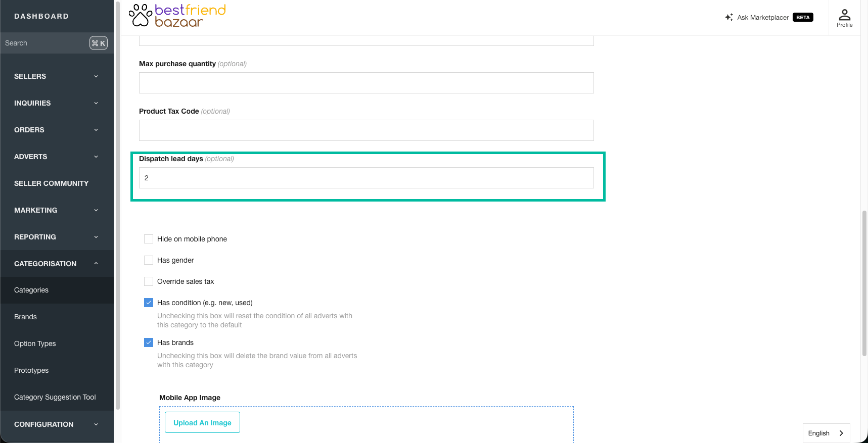
Task: Collapse the CATEGORISATION section chevron
Action: pos(96,263)
